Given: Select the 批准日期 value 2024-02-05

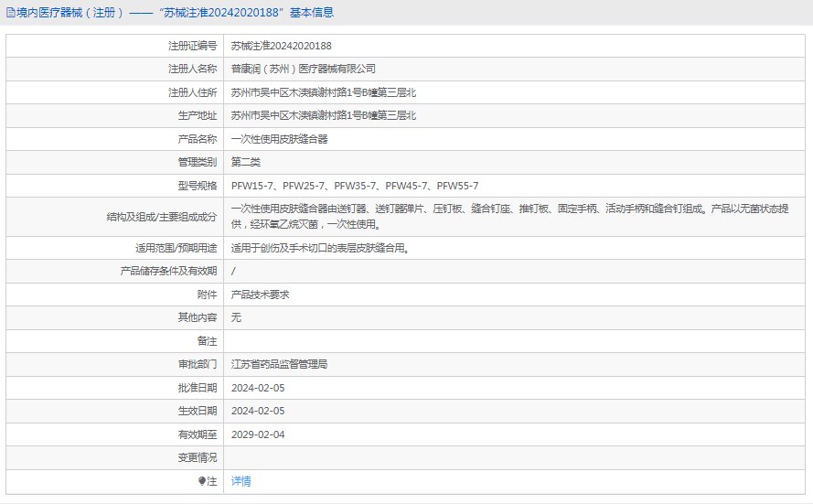Looking at the screenshot, I should click(258, 388).
